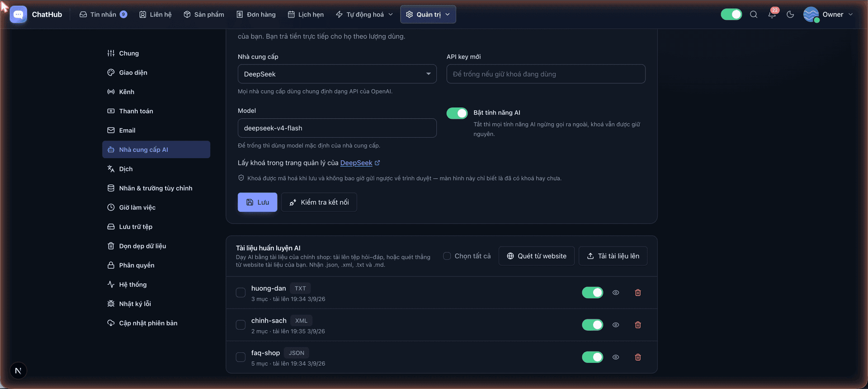Image resolution: width=868 pixels, height=389 pixels.
Task: Open the Owner account dropdown chevron
Action: tap(851, 14)
